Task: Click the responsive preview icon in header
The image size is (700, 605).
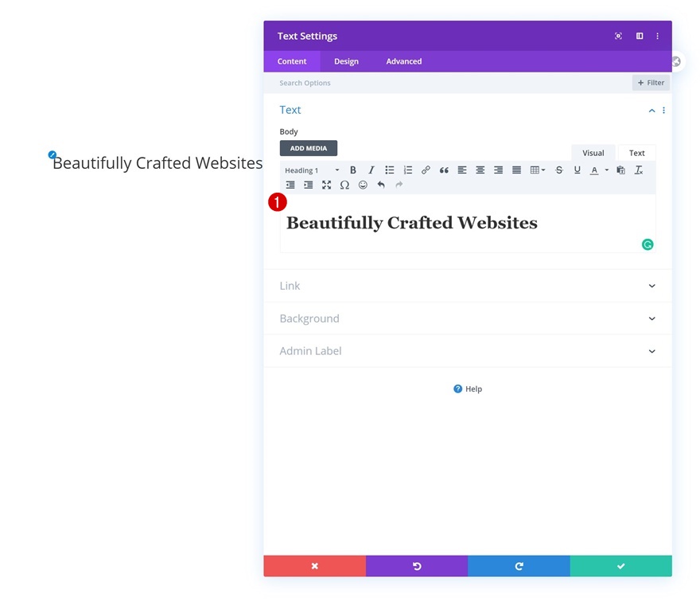Action: pos(618,36)
